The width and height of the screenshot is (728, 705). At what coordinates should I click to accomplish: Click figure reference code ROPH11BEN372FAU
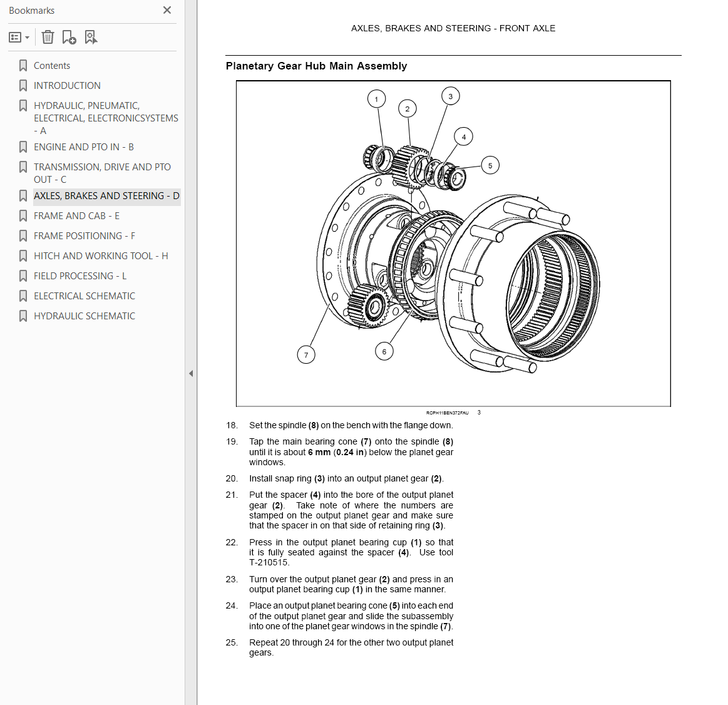447,413
